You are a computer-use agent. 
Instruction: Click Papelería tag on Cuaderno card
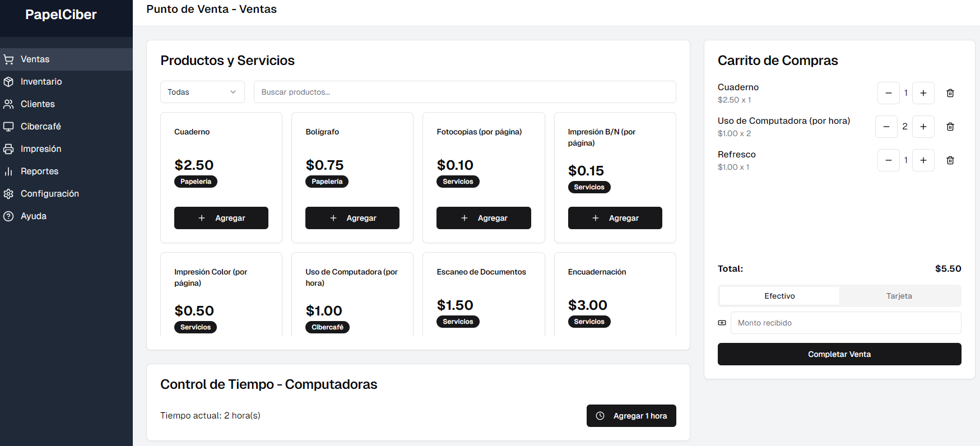[x=196, y=182]
